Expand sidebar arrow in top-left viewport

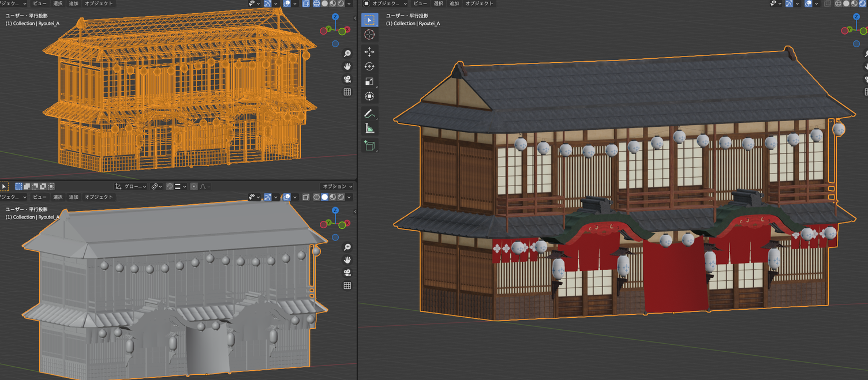click(355, 18)
